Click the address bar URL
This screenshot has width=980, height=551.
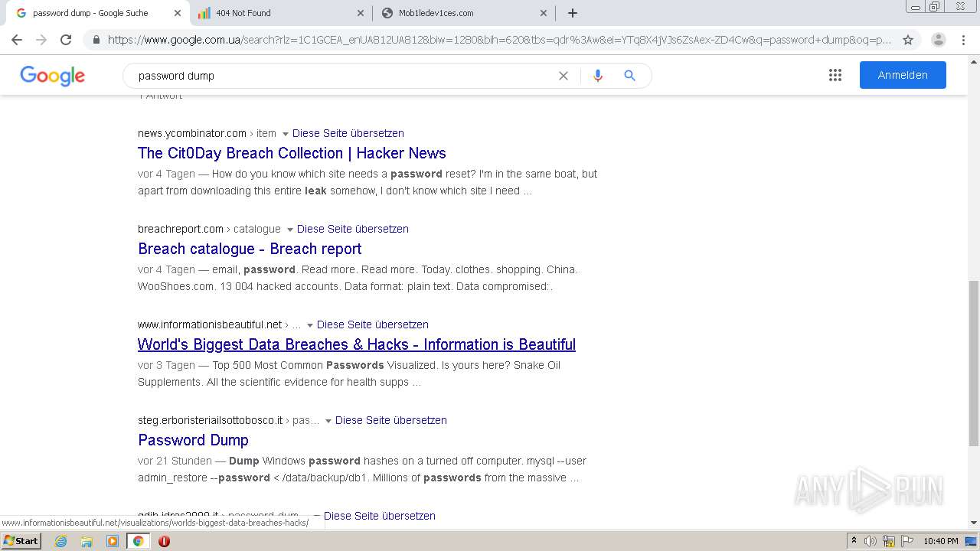click(499, 40)
